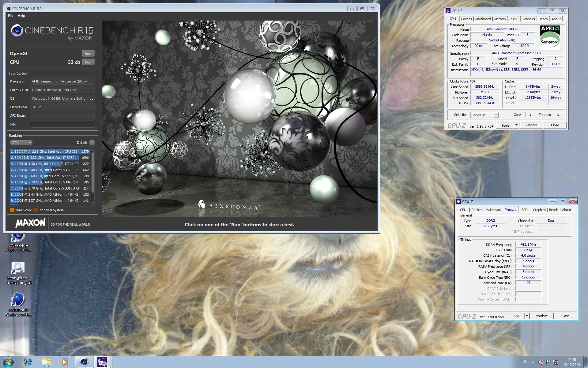This screenshot has height=368, width=588.
Task: Launch Internet Explorer from the taskbar
Action: coord(28,362)
